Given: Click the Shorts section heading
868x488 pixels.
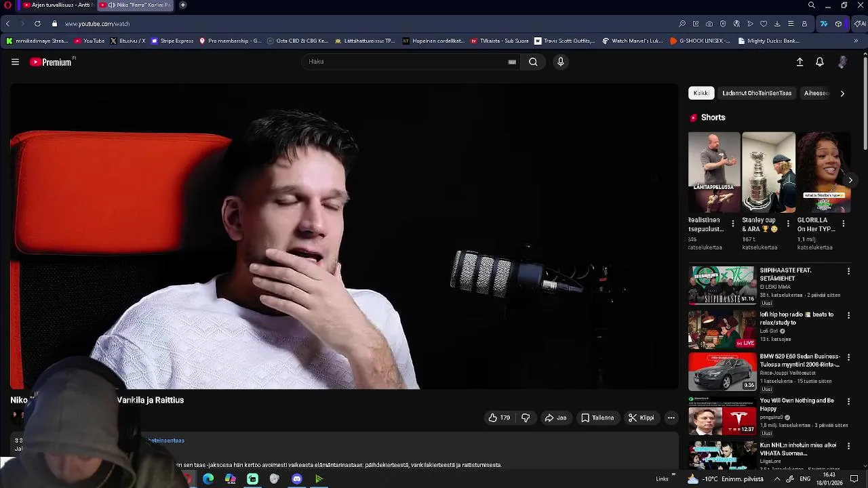Looking at the screenshot, I should (x=713, y=117).
